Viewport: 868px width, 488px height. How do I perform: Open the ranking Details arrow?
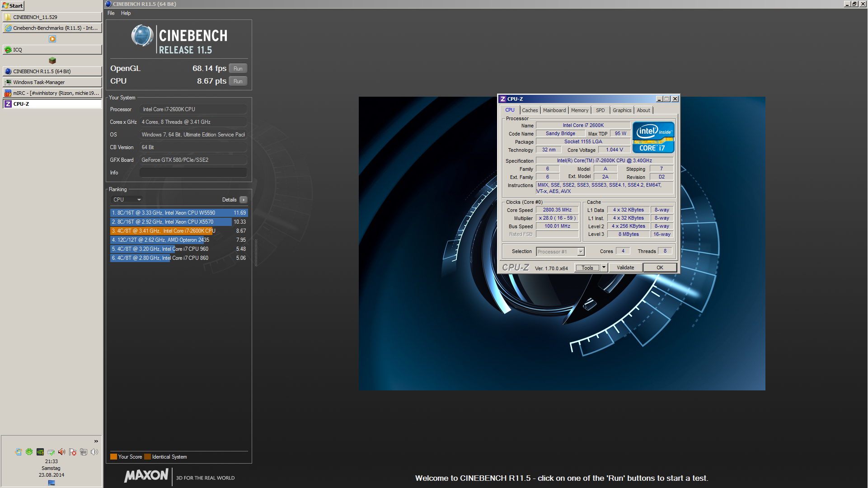[244, 200]
